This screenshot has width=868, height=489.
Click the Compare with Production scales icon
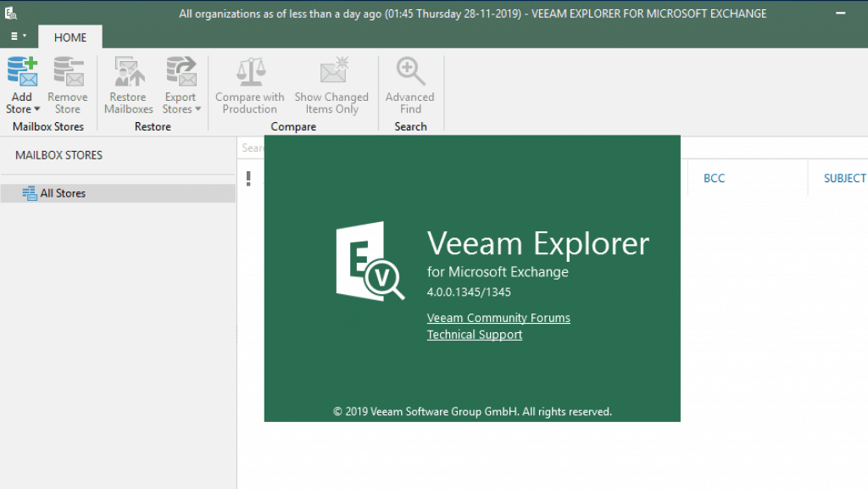pyautogui.click(x=251, y=71)
